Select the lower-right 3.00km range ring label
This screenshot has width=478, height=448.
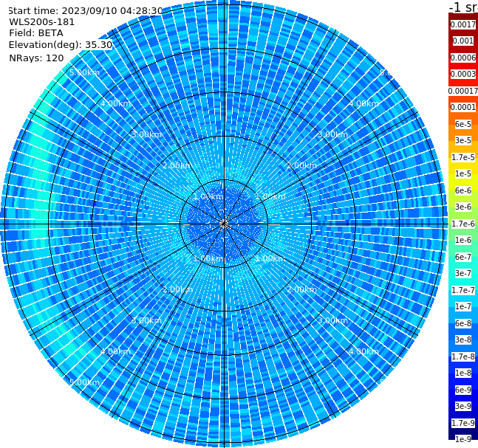coord(332,320)
